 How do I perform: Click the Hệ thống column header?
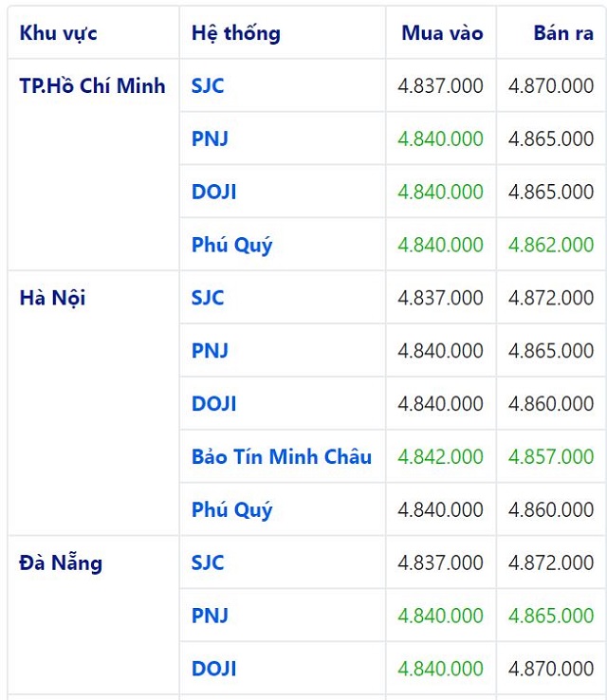point(236,33)
